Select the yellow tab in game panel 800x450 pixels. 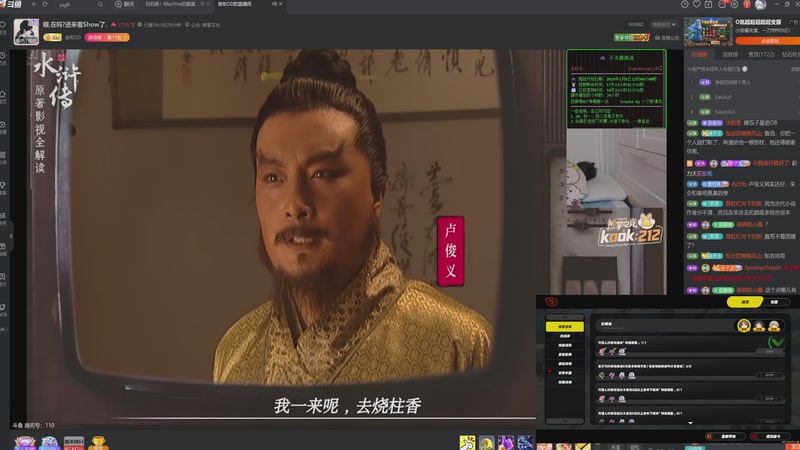[x=744, y=302]
